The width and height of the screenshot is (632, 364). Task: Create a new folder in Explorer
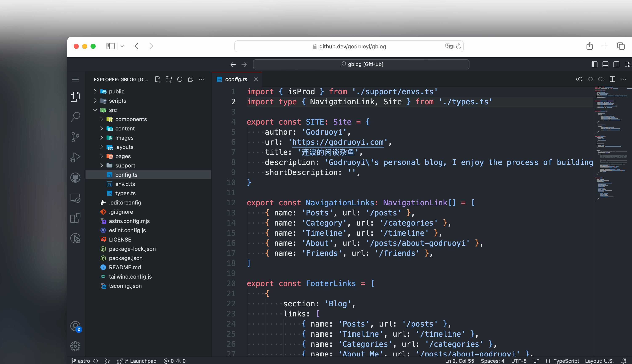pyautogui.click(x=169, y=80)
